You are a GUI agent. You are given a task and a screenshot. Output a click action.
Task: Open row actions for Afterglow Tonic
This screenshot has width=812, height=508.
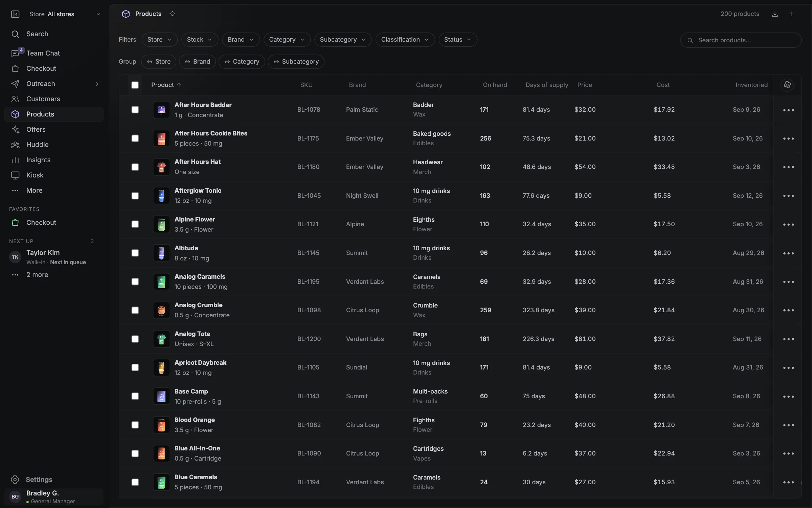point(788,196)
